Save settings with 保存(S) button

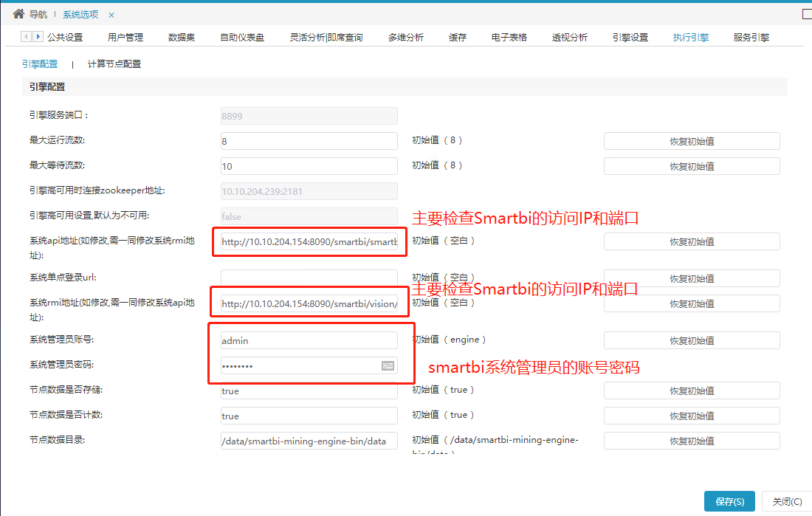729,501
